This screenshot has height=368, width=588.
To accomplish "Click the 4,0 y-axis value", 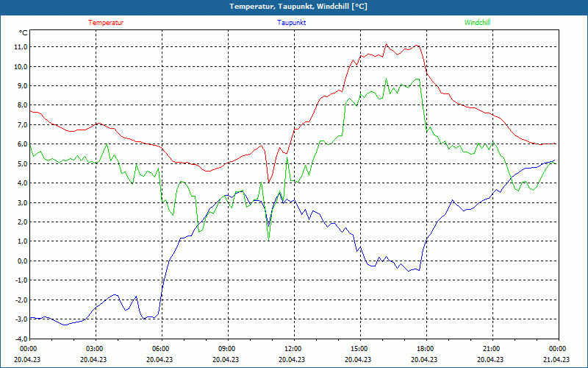I will point(22,183).
